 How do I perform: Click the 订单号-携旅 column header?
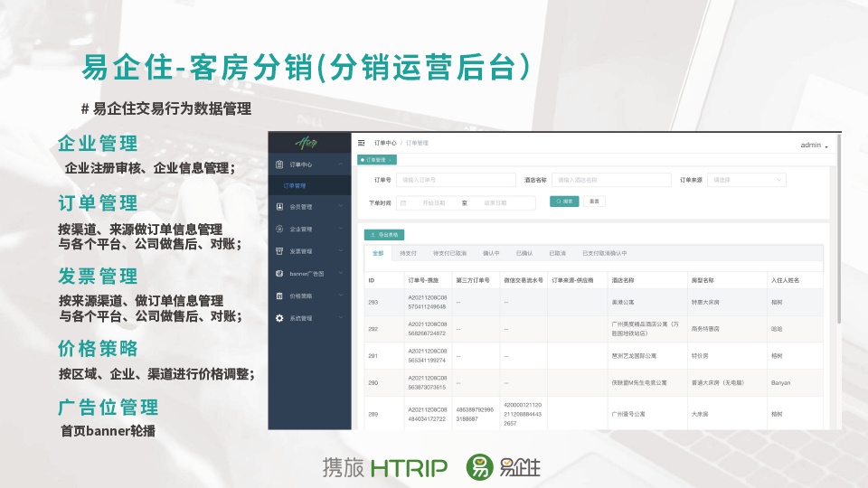click(x=423, y=280)
